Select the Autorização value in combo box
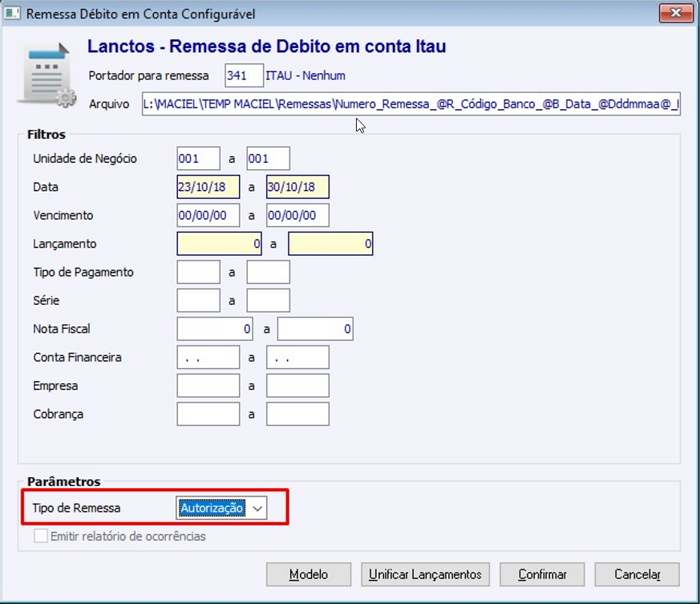 click(212, 508)
